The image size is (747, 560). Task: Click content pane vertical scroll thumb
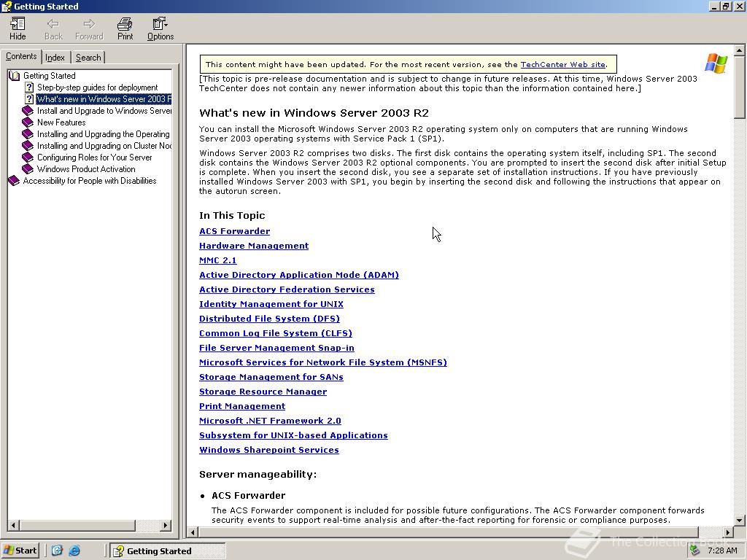click(740, 87)
